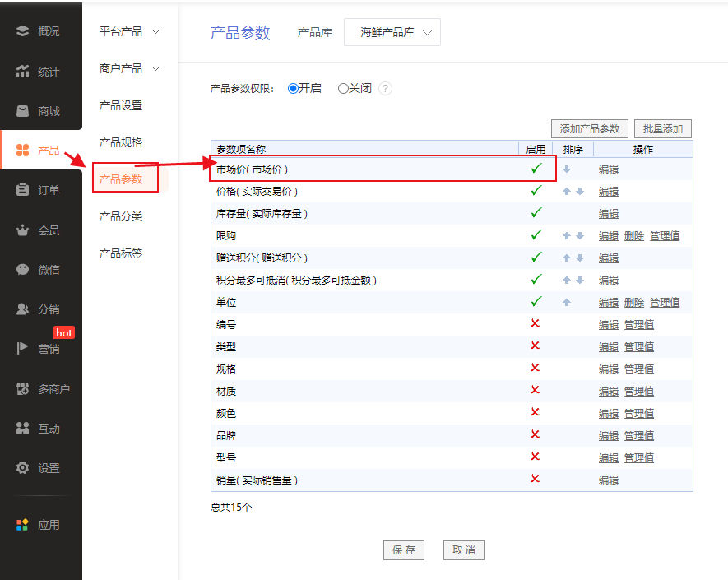Open the 分销 distribution section

(38, 309)
